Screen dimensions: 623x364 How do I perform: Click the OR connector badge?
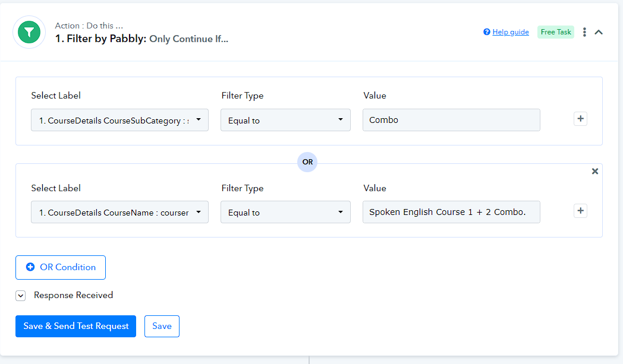[307, 162]
